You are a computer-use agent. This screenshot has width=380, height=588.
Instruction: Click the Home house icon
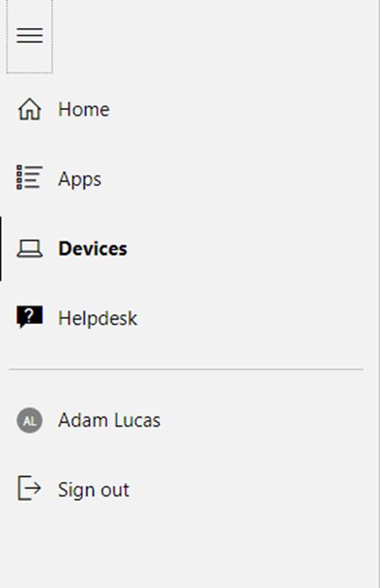coord(30,109)
